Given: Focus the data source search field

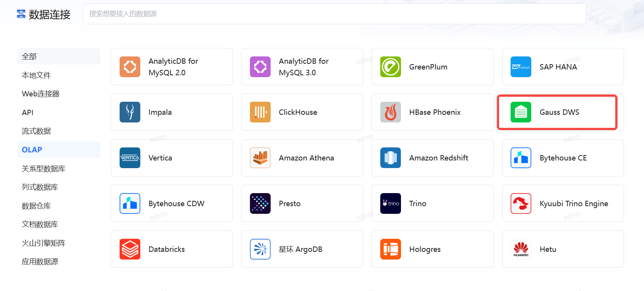Looking at the screenshot, I should click(x=334, y=14).
